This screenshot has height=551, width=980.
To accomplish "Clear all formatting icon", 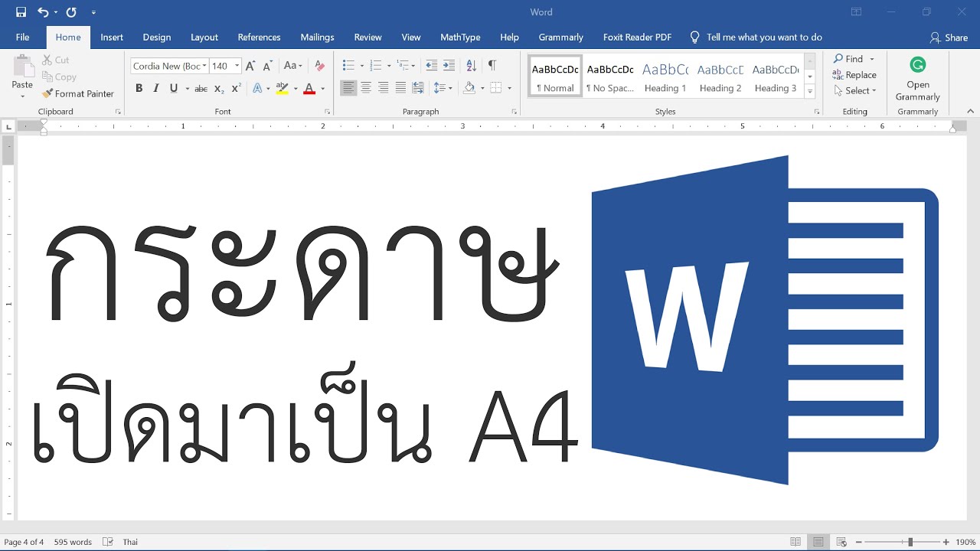I will [320, 66].
